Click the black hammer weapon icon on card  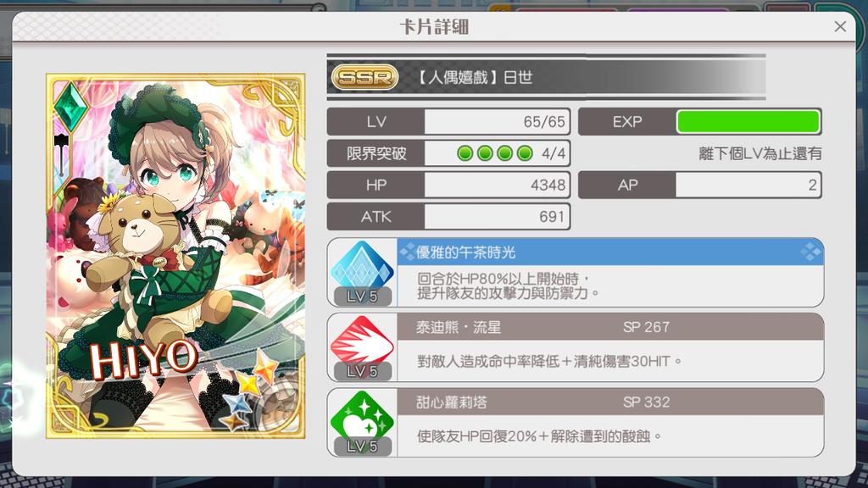(61, 154)
